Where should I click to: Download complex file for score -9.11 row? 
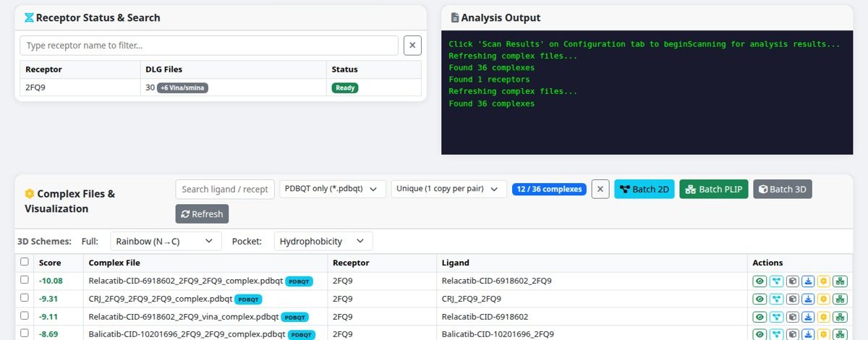coord(808,317)
